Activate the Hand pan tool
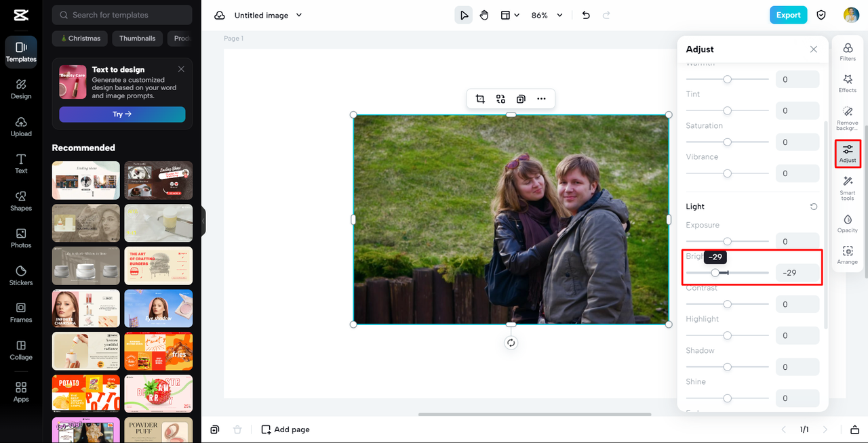This screenshot has height=443, width=868. click(484, 14)
